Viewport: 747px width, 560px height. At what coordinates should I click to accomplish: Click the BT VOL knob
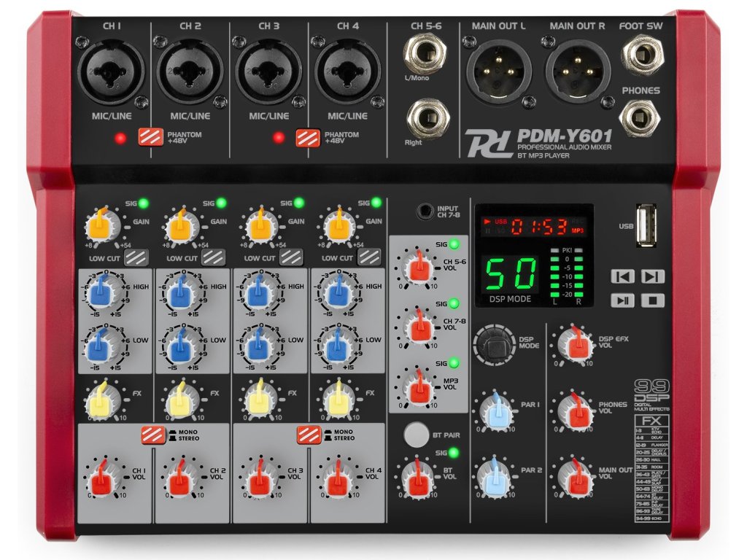pyautogui.click(x=418, y=478)
